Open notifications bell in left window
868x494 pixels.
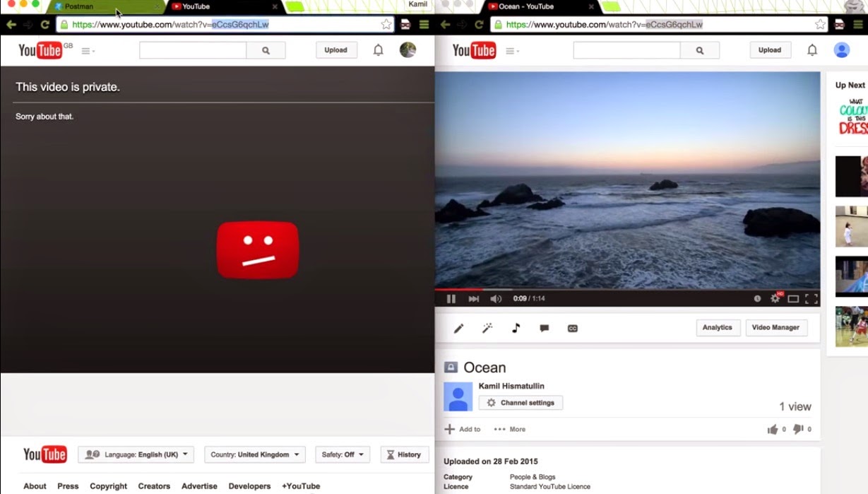tap(379, 50)
